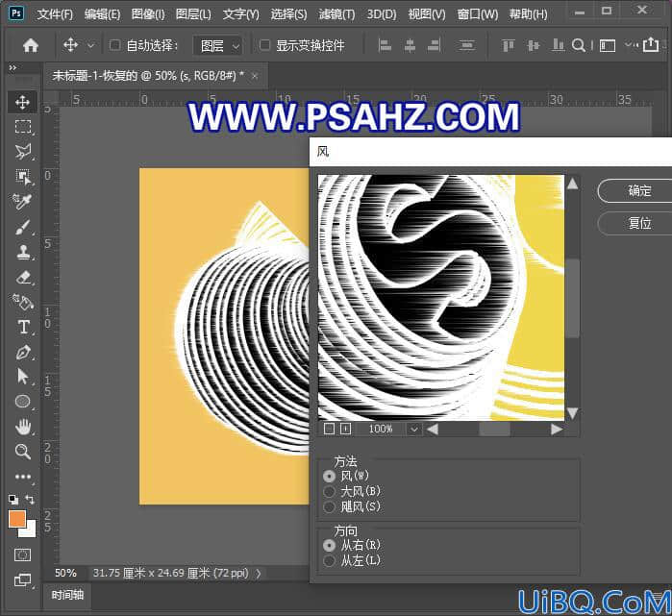Click the white background color swatch

pyautogui.click(x=30, y=531)
